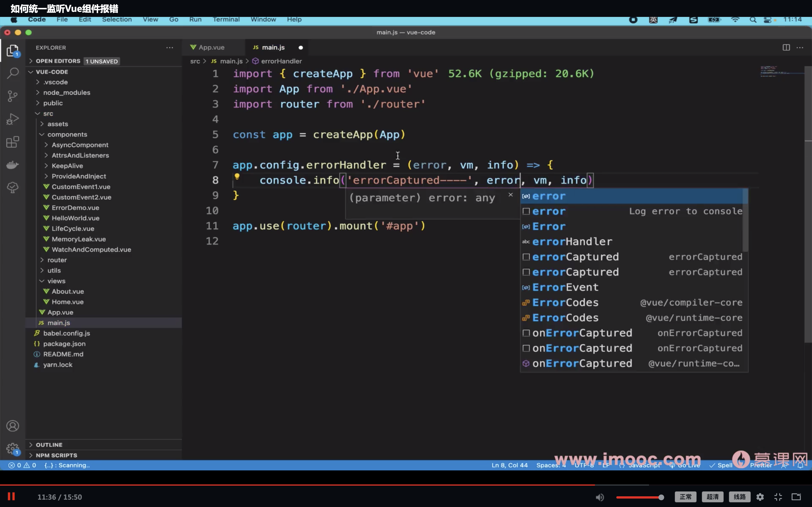Open Run and Debug view
Viewport: 812px width, 507px height.
pos(13,119)
